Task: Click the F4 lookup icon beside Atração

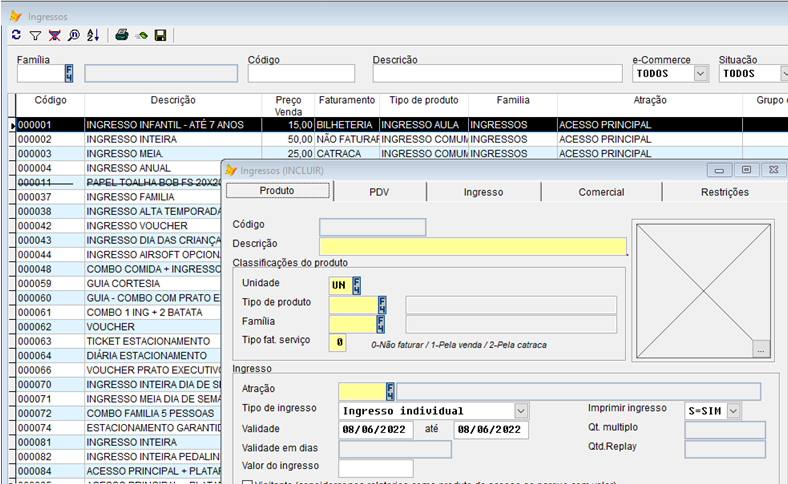Action: click(390, 391)
